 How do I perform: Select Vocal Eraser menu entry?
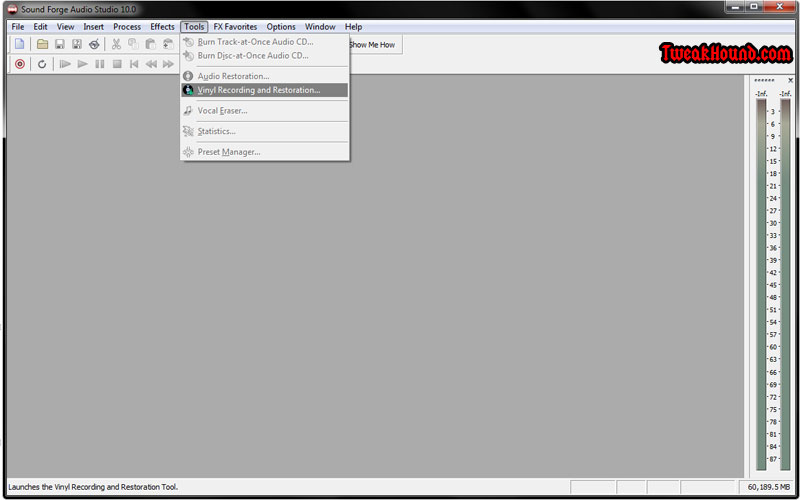pos(265,111)
